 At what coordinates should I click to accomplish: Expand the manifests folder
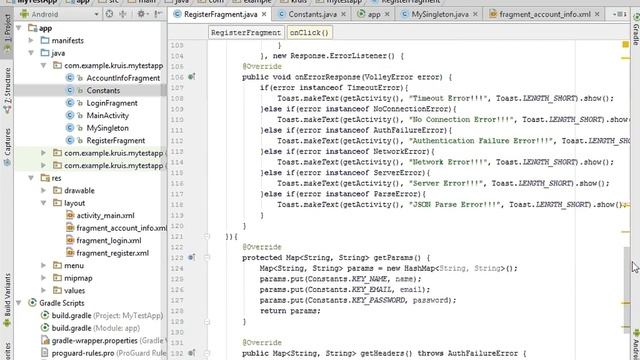(31, 40)
